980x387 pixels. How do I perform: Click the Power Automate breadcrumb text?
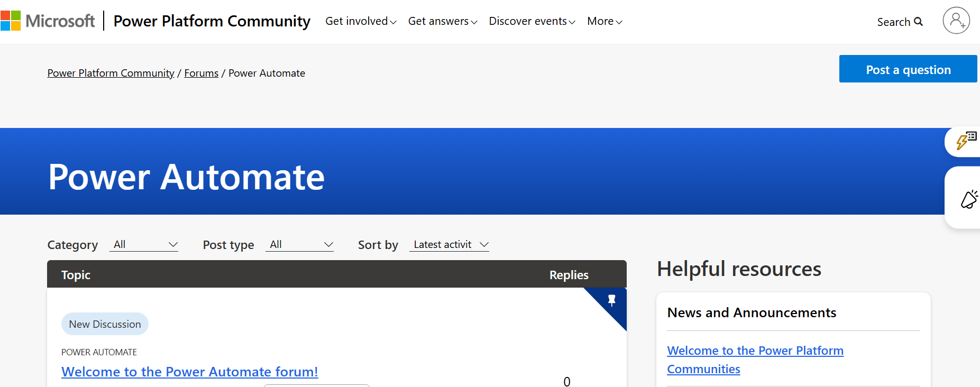267,73
